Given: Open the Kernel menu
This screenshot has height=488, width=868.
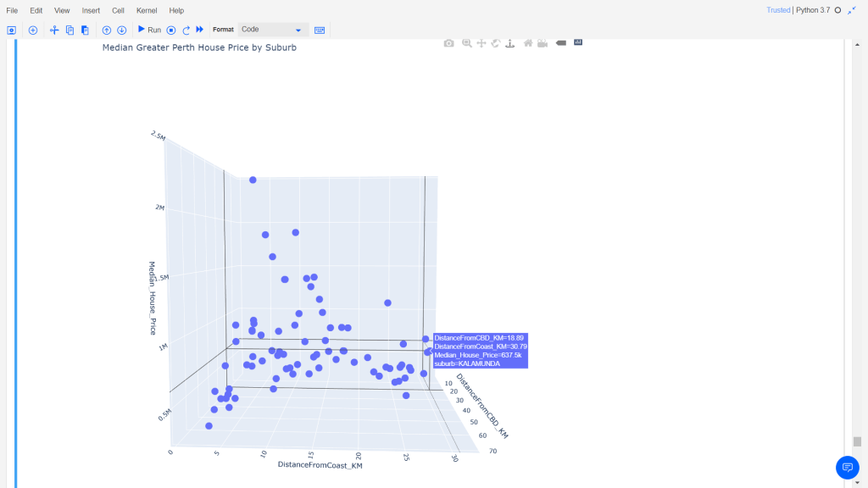Looking at the screenshot, I should pos(147,10).
